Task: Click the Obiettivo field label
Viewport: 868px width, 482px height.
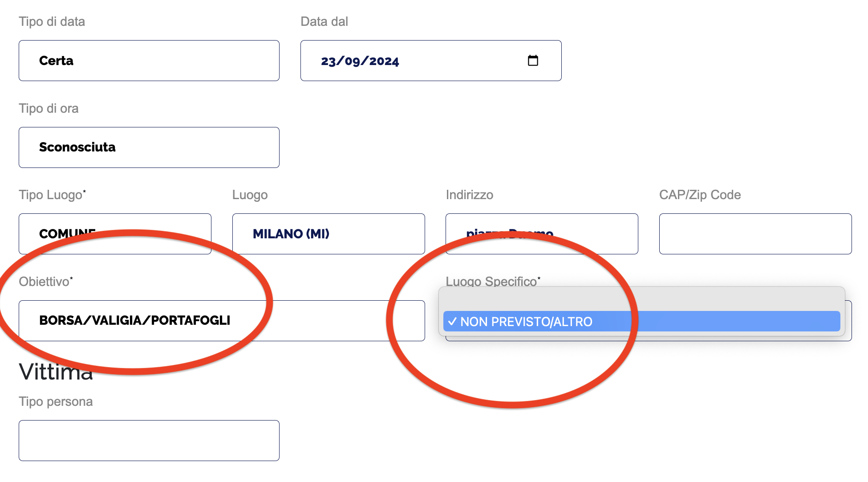Action: [45, 282]
